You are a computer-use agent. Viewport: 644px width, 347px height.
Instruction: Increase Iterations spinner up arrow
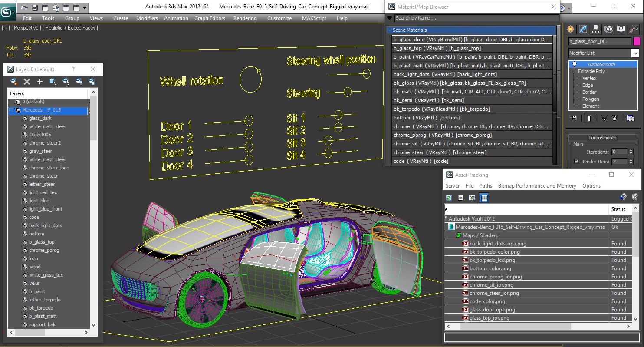tap(631, 150)
